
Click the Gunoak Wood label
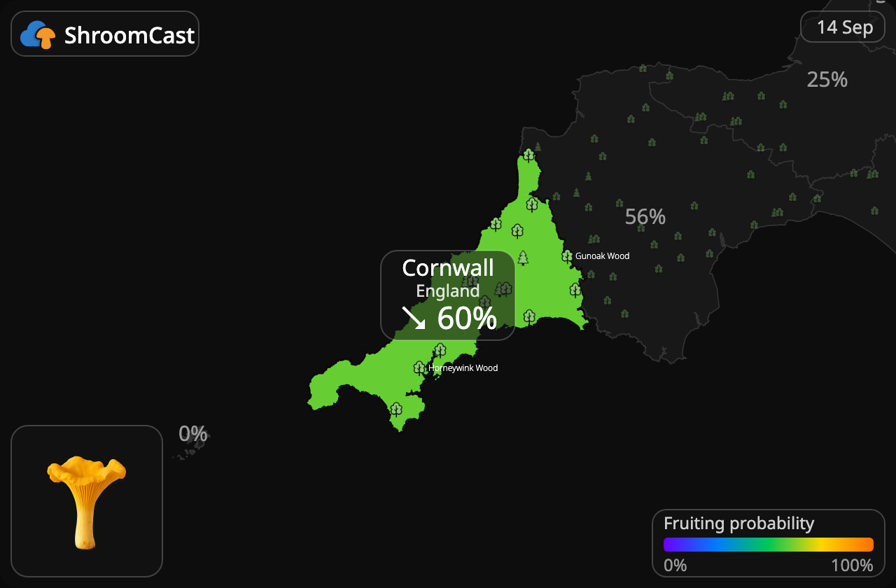[x=602, y=256]
